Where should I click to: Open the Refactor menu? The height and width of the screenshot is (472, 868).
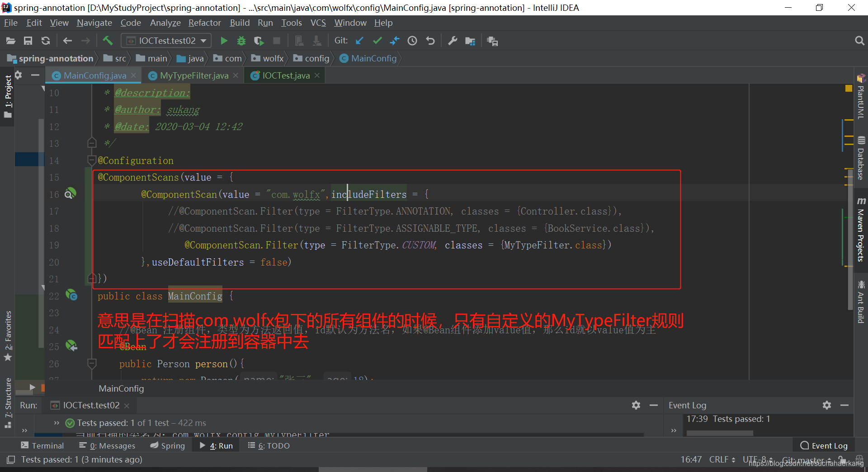(x=205, y=23)
